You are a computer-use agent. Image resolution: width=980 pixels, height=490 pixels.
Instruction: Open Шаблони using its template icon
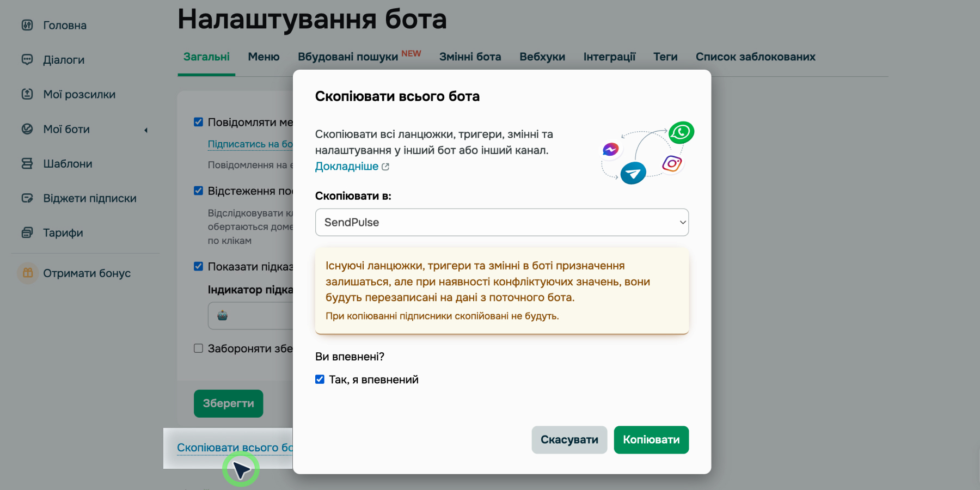tap(27, 163)
